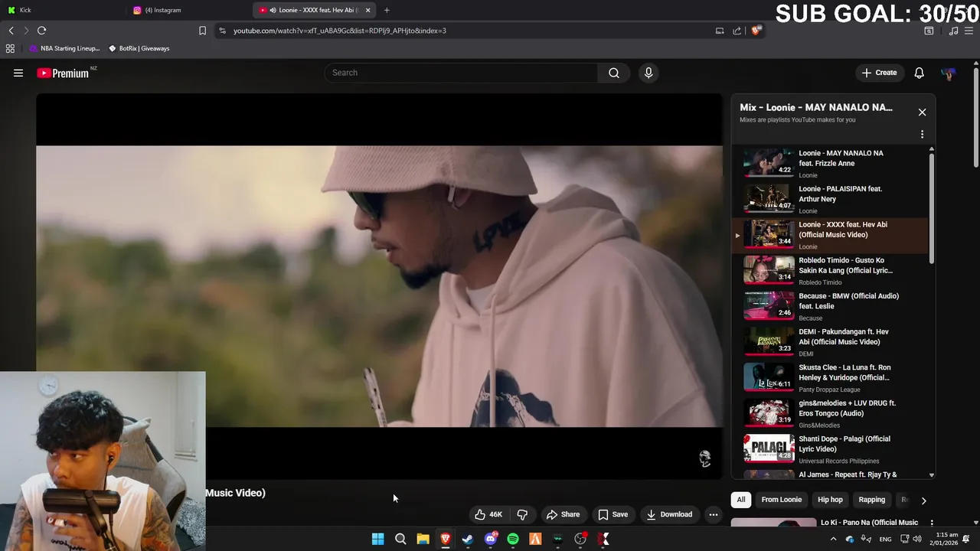Image resolution: width=980 pixels, height=551 pixels.
Task: Show next filter chips arrow
Action: point(923,500)
